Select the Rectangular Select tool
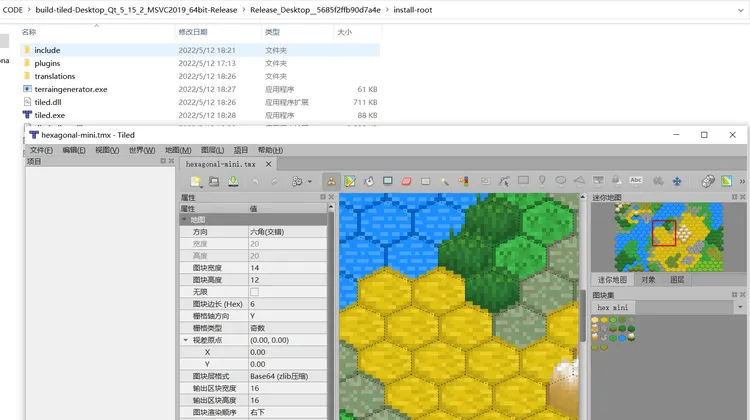The width and height of the screenshot is (750, 420). (x=425, y=181)
